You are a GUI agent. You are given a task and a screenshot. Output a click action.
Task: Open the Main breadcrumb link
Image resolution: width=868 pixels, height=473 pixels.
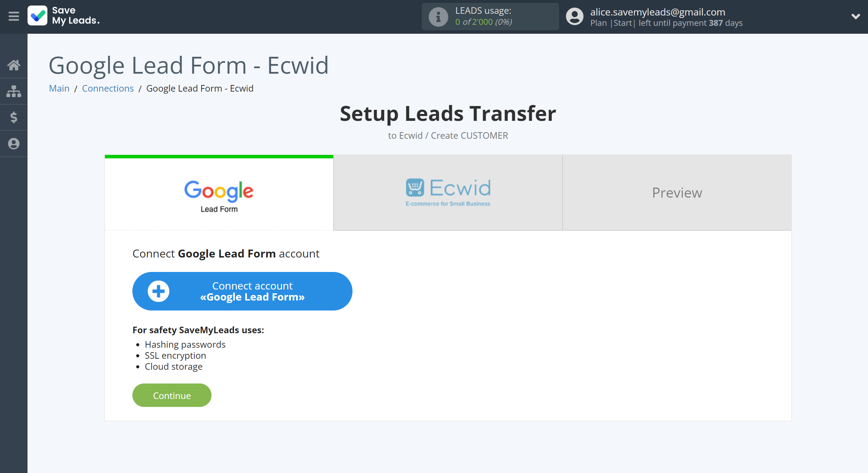click(59, 88)
